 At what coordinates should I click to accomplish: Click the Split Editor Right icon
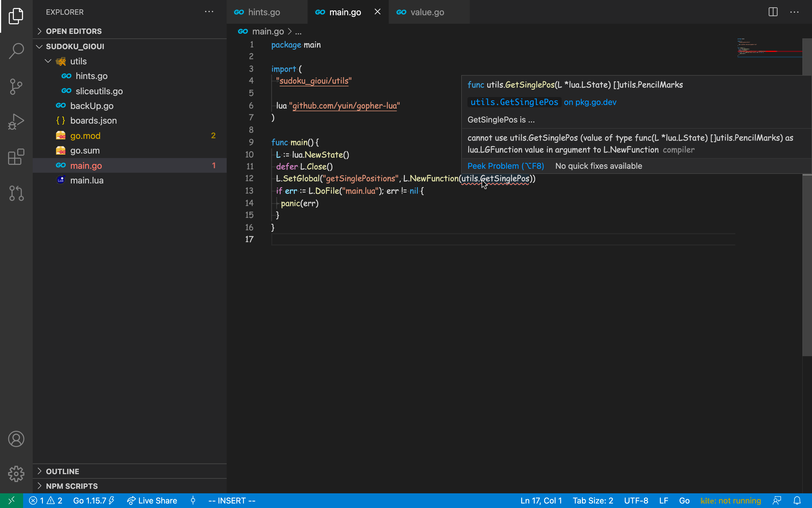pyautogui.click(x=773, y=12)
